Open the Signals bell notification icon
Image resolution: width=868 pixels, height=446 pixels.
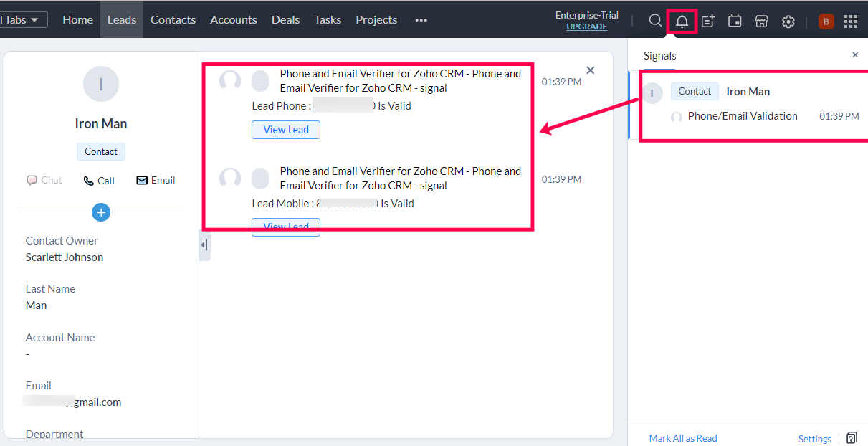[x=682, y=21]
